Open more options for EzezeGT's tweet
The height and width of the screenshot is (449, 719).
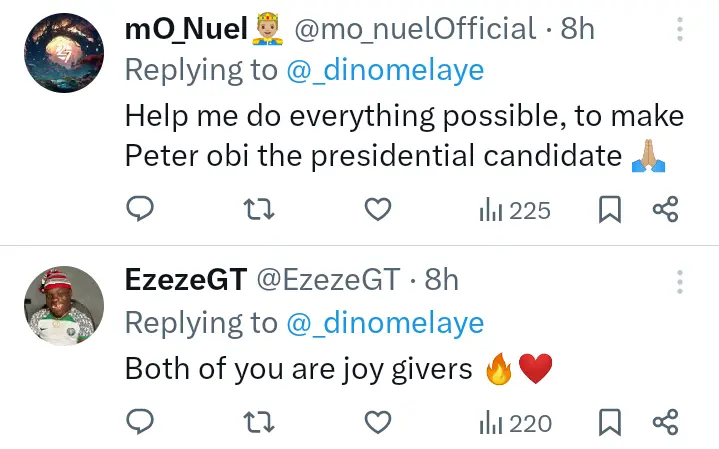point(681,281)
